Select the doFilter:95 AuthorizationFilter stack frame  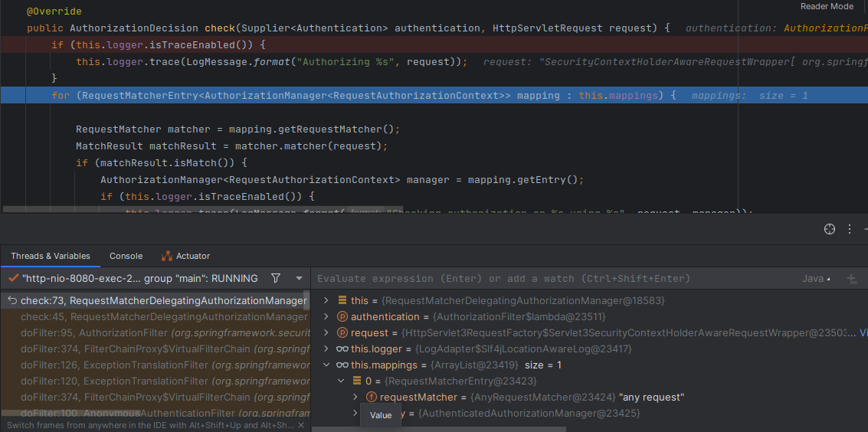(x=153, y=332)
